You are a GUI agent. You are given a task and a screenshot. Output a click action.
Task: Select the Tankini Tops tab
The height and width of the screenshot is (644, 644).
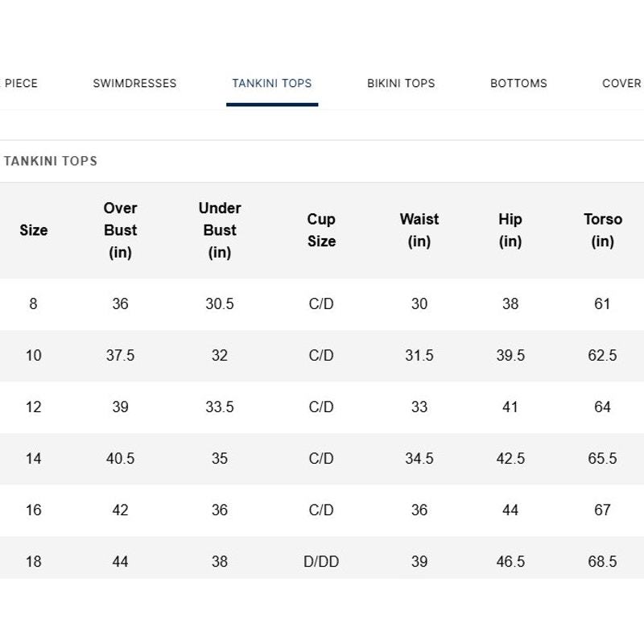(x=272, y=84)
